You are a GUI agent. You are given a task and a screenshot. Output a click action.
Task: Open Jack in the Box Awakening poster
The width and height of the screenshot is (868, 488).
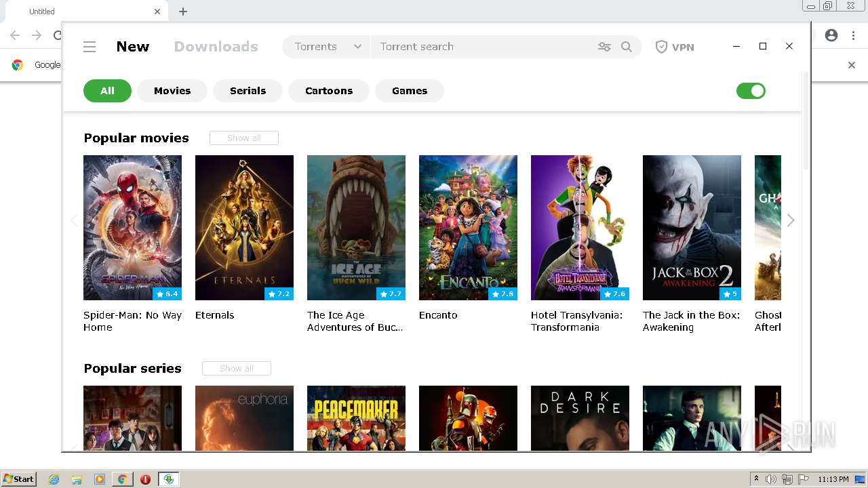point(692,228)
